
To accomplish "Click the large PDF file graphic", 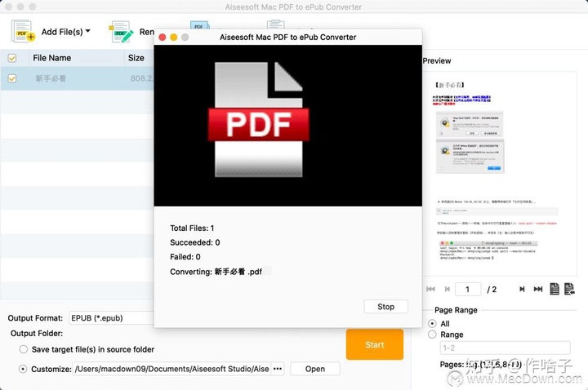I will pos(259,119).
